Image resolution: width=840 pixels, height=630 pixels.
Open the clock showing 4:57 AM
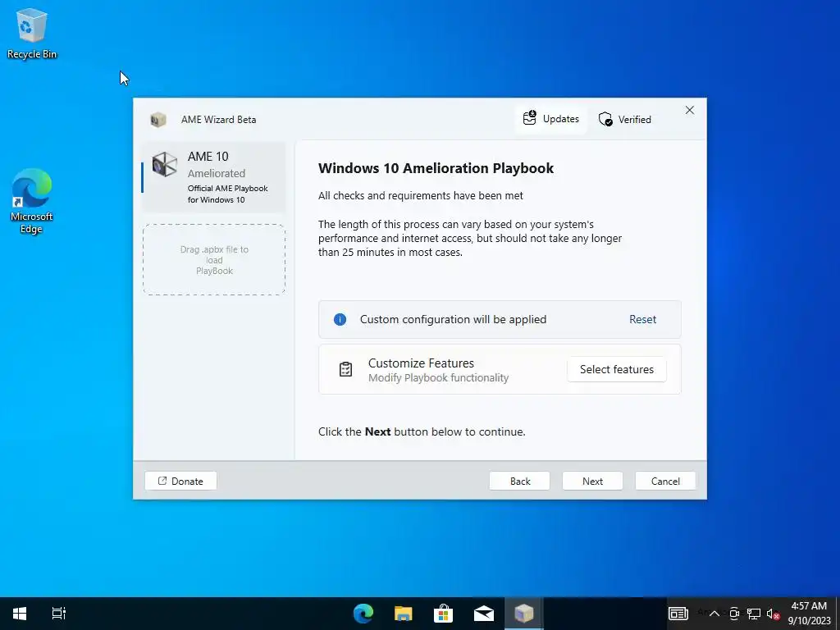point(809,614)
